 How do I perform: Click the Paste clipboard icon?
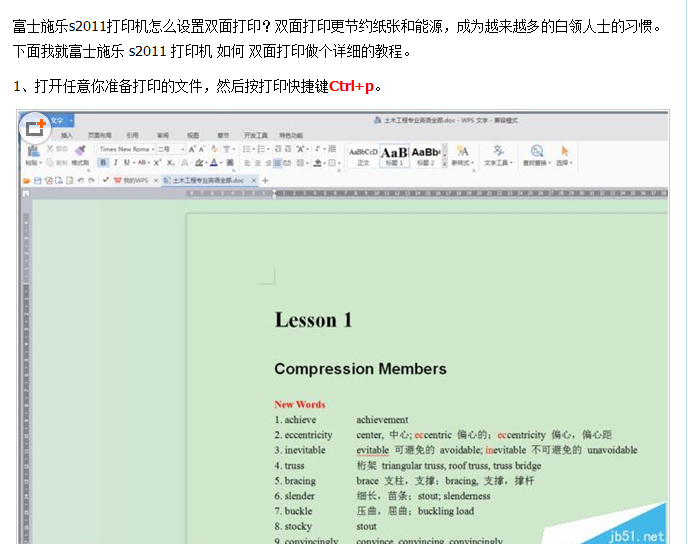33,152
